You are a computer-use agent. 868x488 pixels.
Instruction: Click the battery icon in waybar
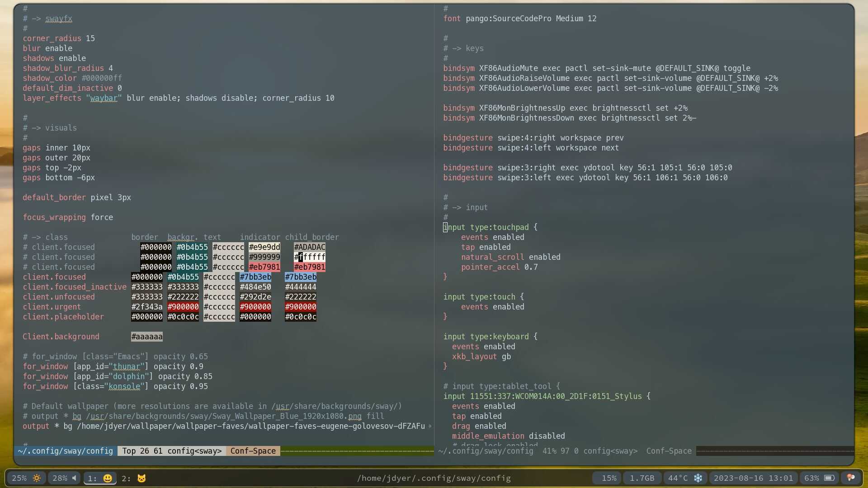click(x=829, y=478)
